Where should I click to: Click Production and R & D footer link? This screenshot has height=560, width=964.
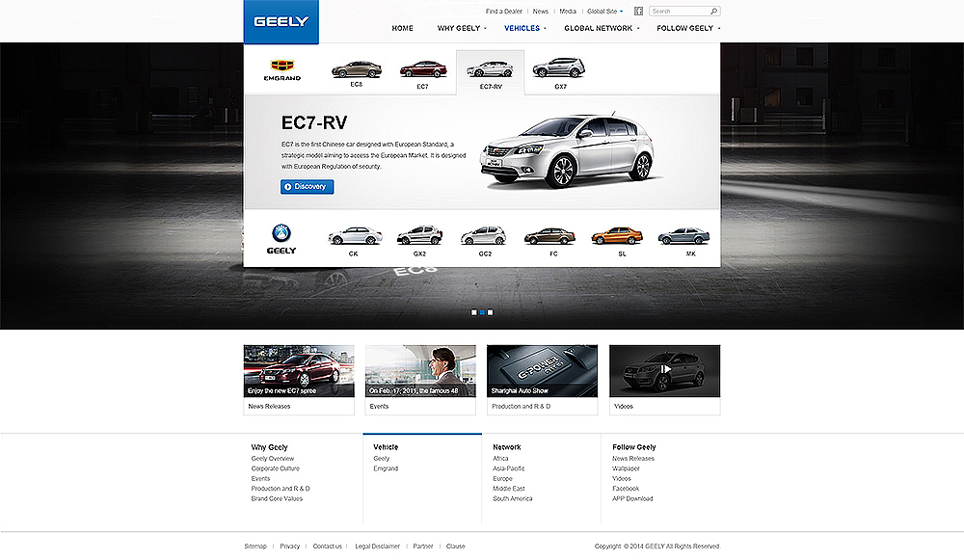click(x=281, y=489)
